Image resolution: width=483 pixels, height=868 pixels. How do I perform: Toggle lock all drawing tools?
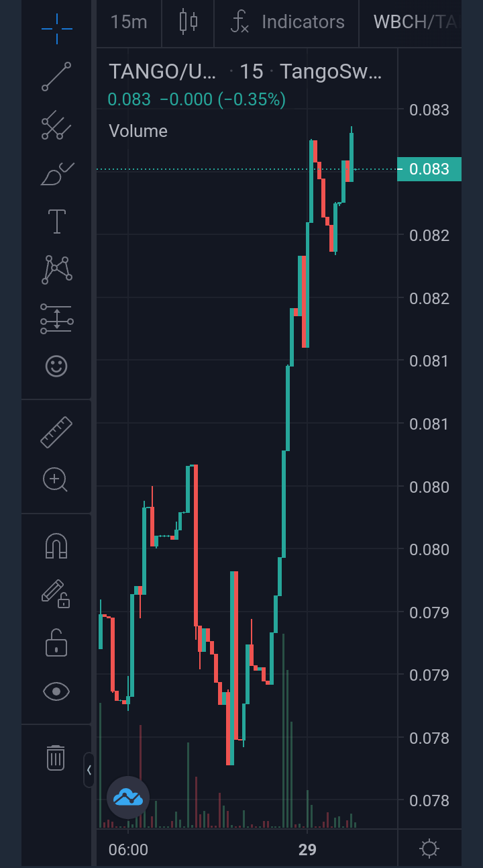point(56,642)
